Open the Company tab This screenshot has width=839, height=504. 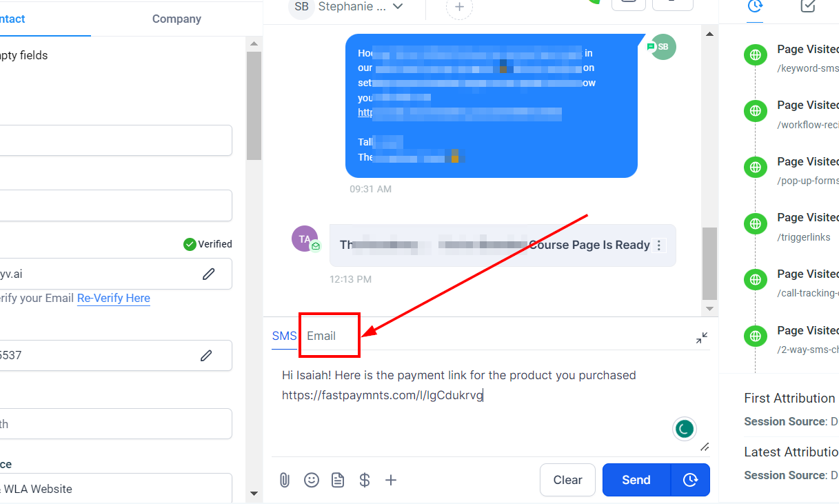[x=176, y=19]
